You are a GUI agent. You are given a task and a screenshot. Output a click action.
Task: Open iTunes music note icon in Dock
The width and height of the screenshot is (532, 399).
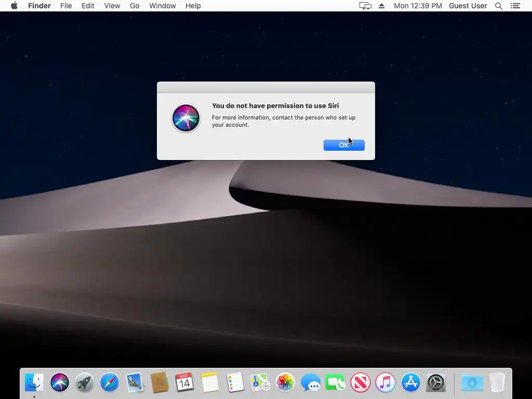[x=385, y=382]
